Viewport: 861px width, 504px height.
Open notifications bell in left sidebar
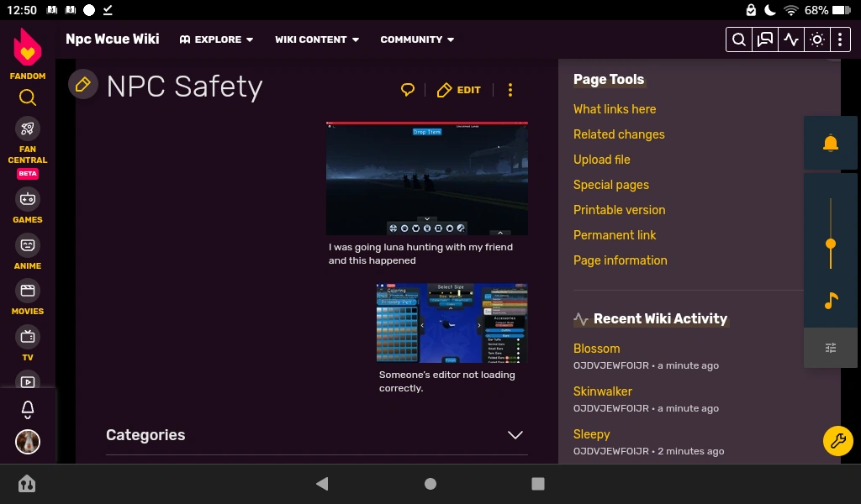[28, 409]
